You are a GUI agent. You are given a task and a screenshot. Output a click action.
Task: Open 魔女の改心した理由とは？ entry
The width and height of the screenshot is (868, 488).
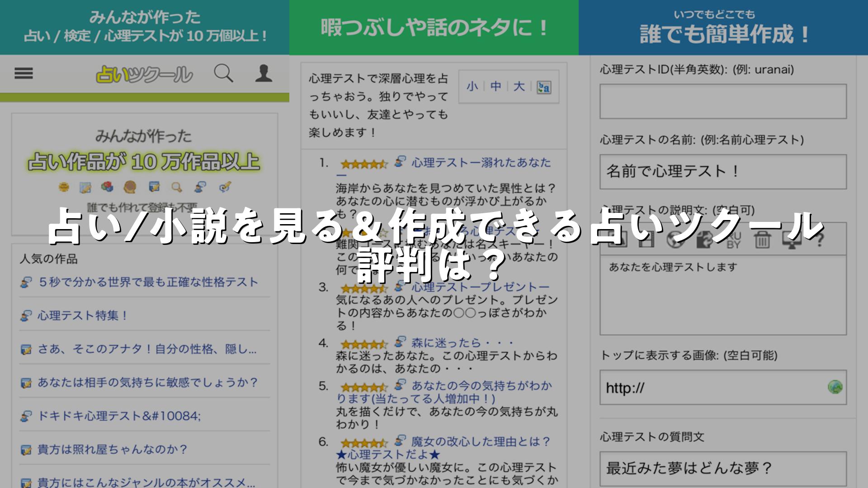pos(481,441)
